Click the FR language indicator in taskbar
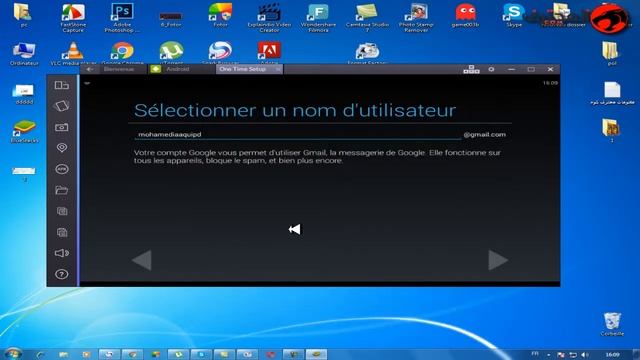 point(535,353)
